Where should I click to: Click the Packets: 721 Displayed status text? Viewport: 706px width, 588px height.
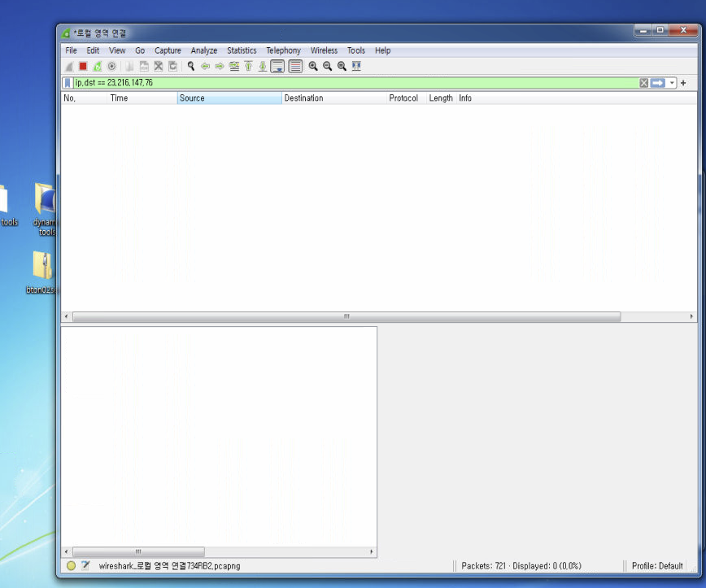pyautogui.click(x=521, y=566)
